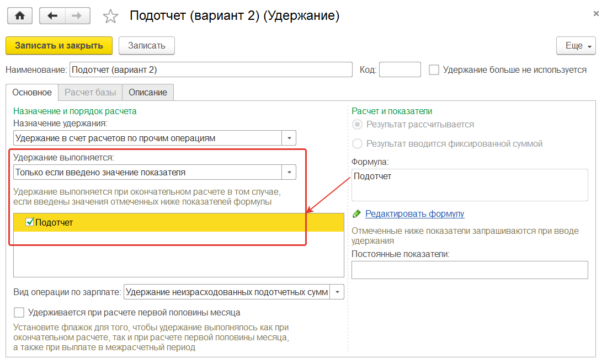Close the form with the X icon
The image size is (607, 364).
tap(596, 13)
